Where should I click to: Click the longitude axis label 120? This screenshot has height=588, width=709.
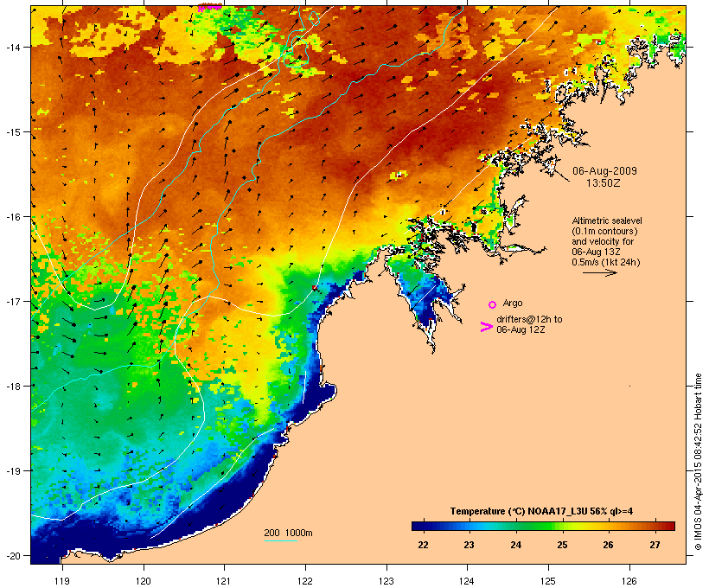coord(144,581)
